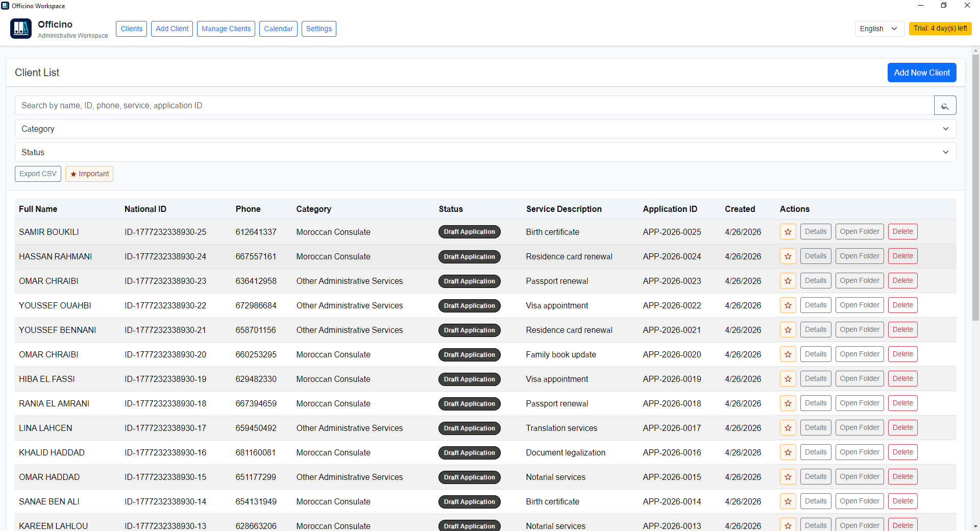The image size is (980, 531).
Task: Click the star icon for SANAE BEN ALI
Action: coord(788,501)
